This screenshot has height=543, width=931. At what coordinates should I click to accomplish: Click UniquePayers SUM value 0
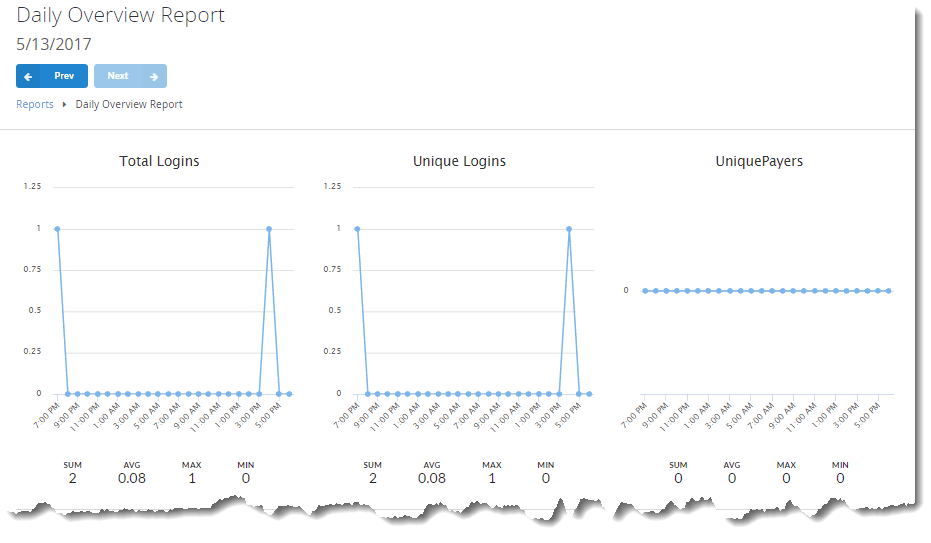pyautogui.click(x=678, y=478)
